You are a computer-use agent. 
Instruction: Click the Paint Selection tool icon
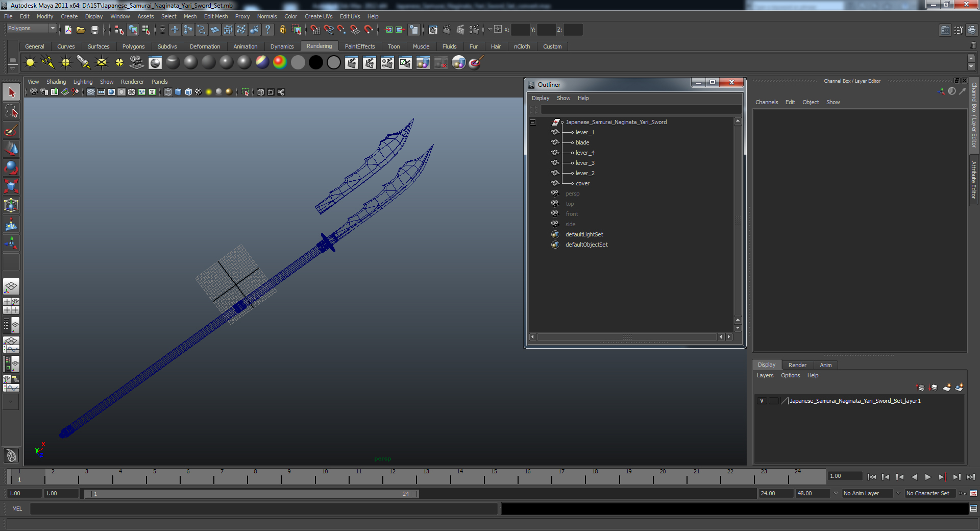pos(11,130)
